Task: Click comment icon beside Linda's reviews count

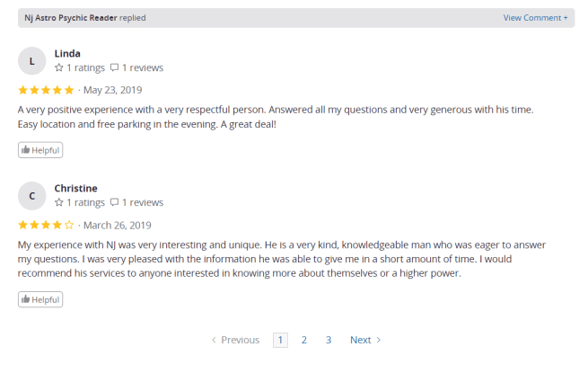Action: [x=114, y=67]
